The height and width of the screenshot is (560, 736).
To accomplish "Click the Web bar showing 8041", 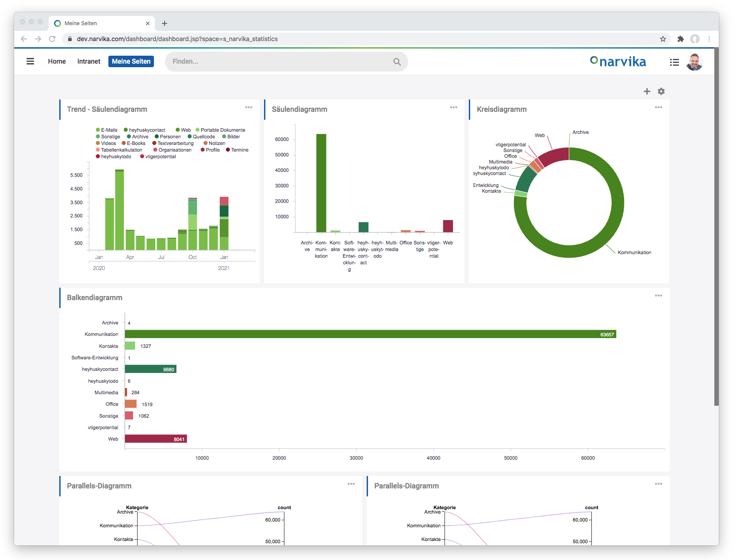I will [156, 439].
